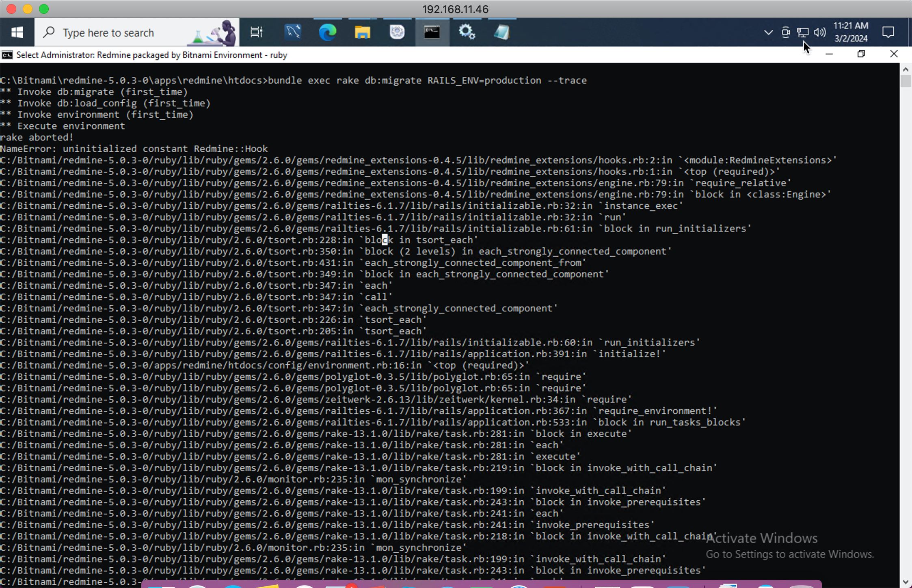Click '** Invoke db:load_config (first_time)' line
Viewport: 912px width, 588px height.
coord(105,103)
